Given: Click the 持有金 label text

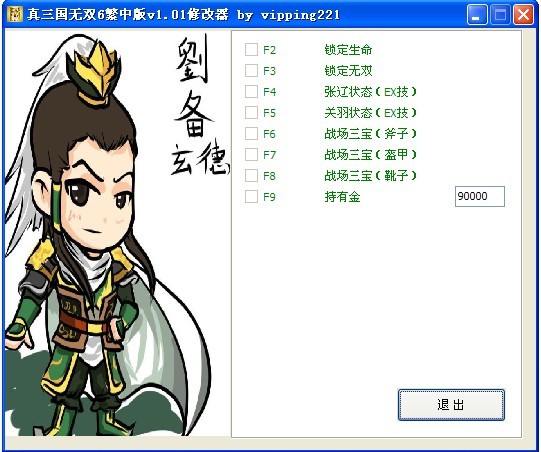Looking at the screenshot, I should [342, 197].
